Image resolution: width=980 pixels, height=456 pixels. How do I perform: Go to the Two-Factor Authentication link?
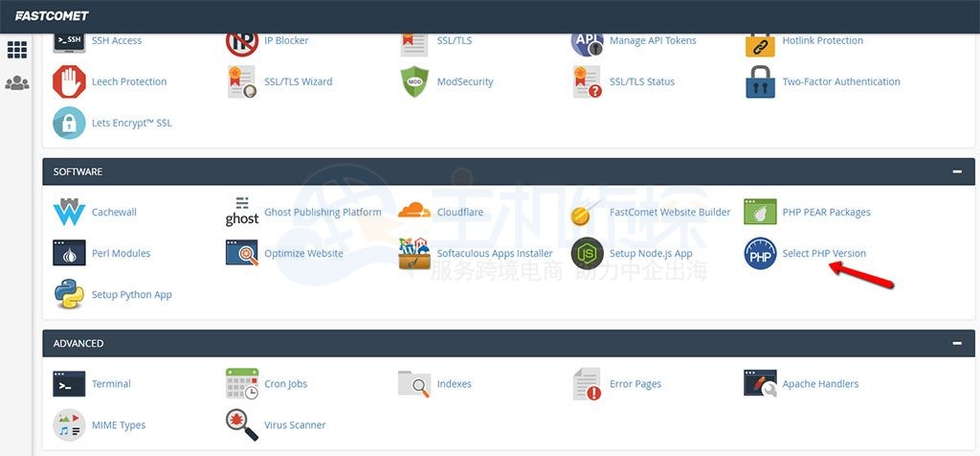[840, 82]
